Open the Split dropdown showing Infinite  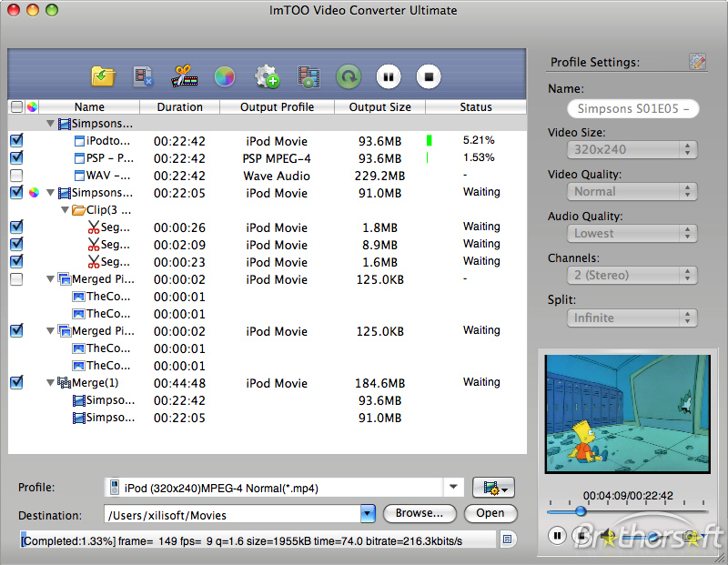pyautogui.click(x=632, y=318)
